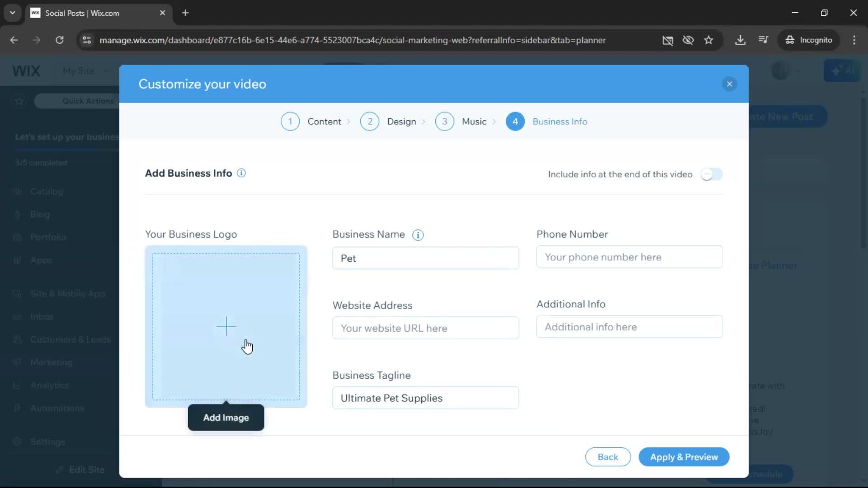Focus the Business Tagline field
The width and height of the screenshot is (868, 488).
[x=425, y=398]
